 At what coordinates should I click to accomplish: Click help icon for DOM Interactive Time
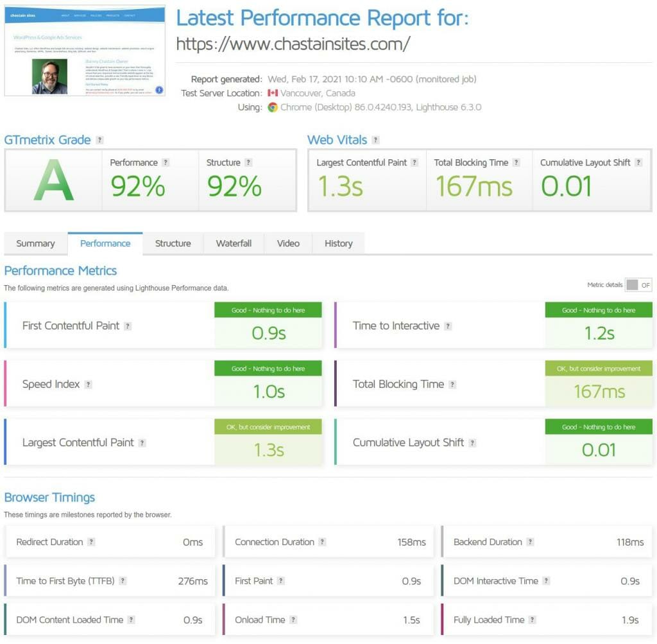tap(546, 580)
